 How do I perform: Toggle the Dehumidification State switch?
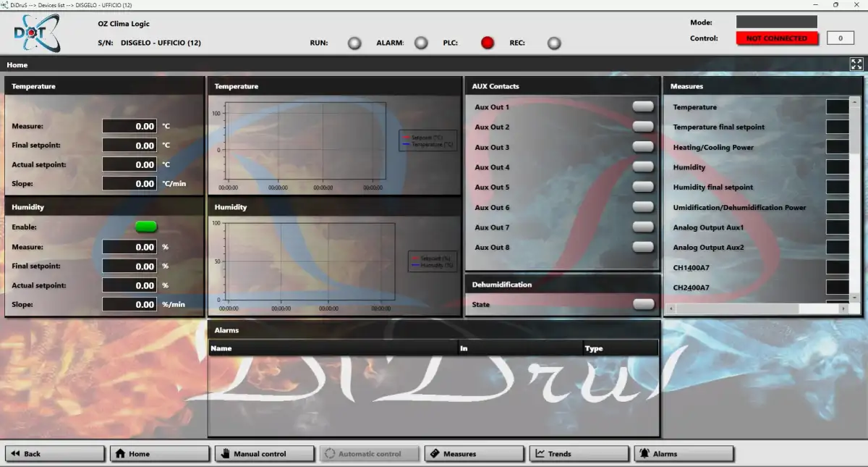tap(642, 305)
